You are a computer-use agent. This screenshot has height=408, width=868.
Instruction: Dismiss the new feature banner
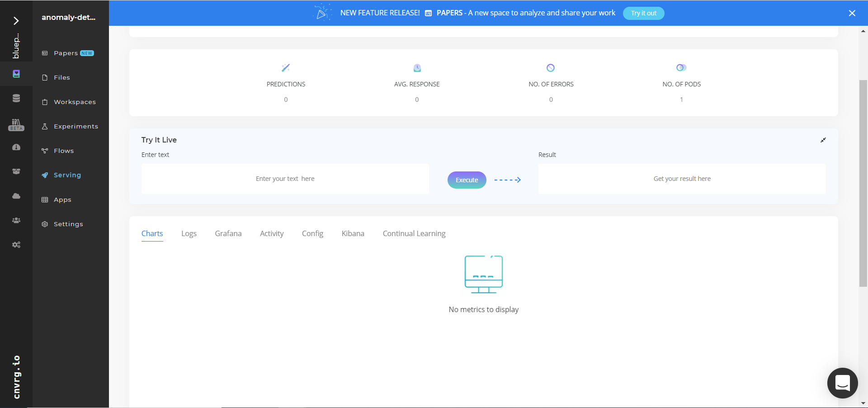(852, 13)
